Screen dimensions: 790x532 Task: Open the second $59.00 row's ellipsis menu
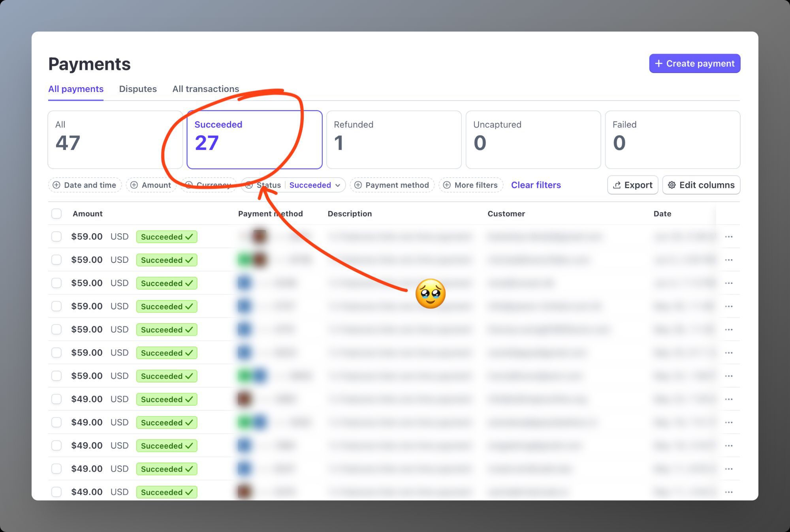(729, 260)
